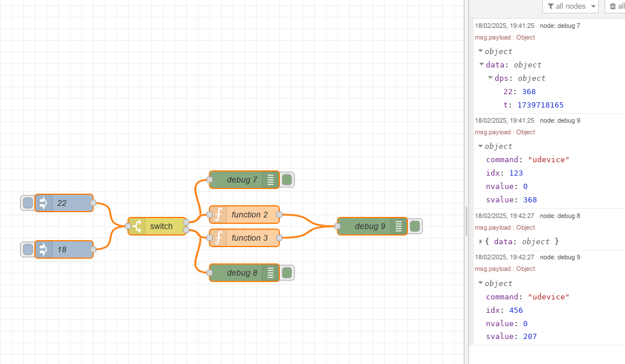Select the switch node icon

(137, 226)
